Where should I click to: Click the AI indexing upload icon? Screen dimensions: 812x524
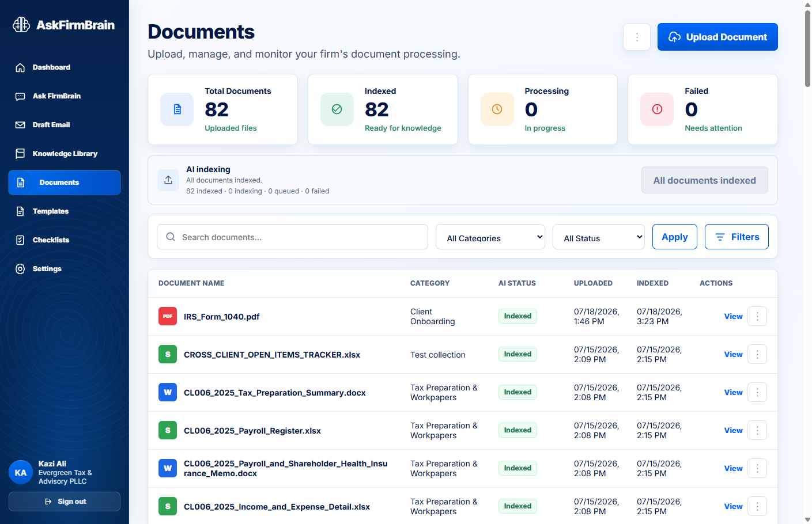pos(168,180)
